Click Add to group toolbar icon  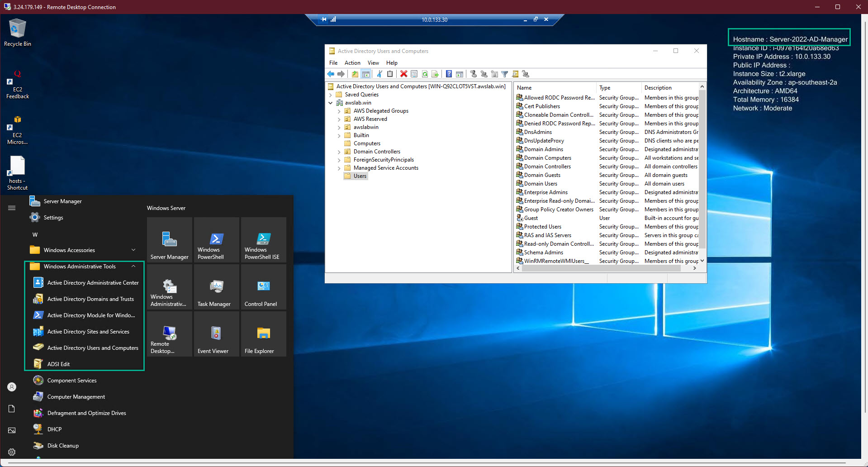(526, 74)
